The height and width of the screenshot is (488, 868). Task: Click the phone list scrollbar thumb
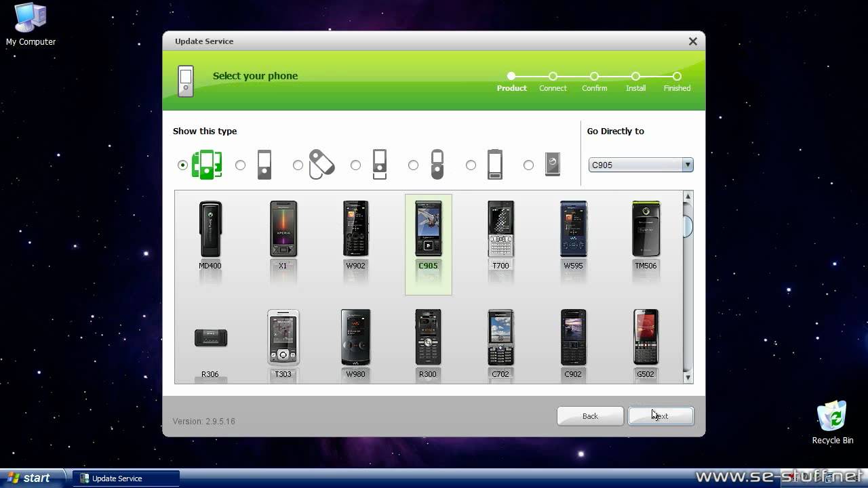688,226
